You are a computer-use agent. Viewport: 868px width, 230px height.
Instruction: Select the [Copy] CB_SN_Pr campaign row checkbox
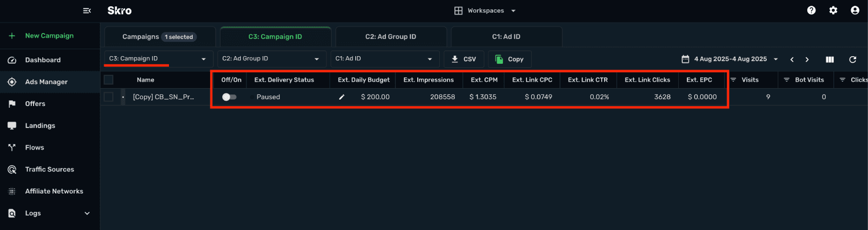click(x=108, y=97)
